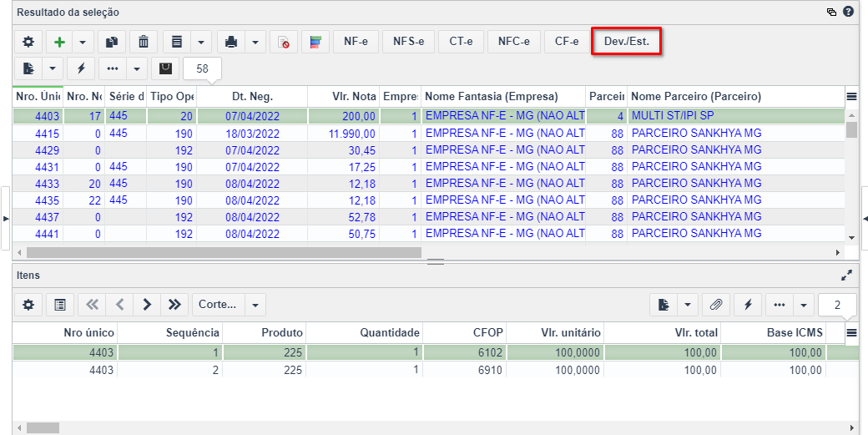Click Nome Fantasia (Empresa) column header

pyautogui.click(x=503, y=96)
